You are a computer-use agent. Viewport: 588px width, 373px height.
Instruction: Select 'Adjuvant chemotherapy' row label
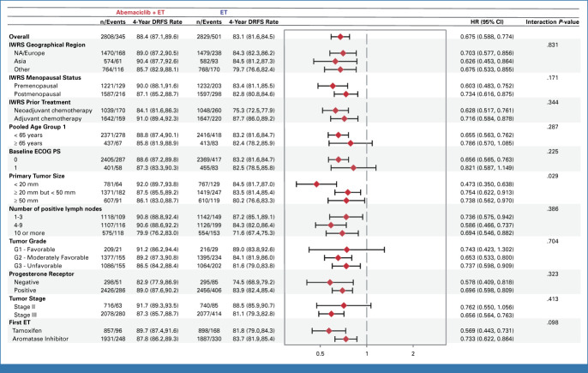(48, 118)
